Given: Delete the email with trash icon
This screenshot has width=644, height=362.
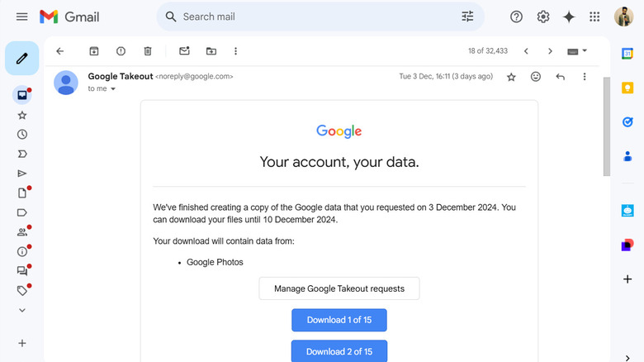Looking at the screenshot, I should coord(148,51).
